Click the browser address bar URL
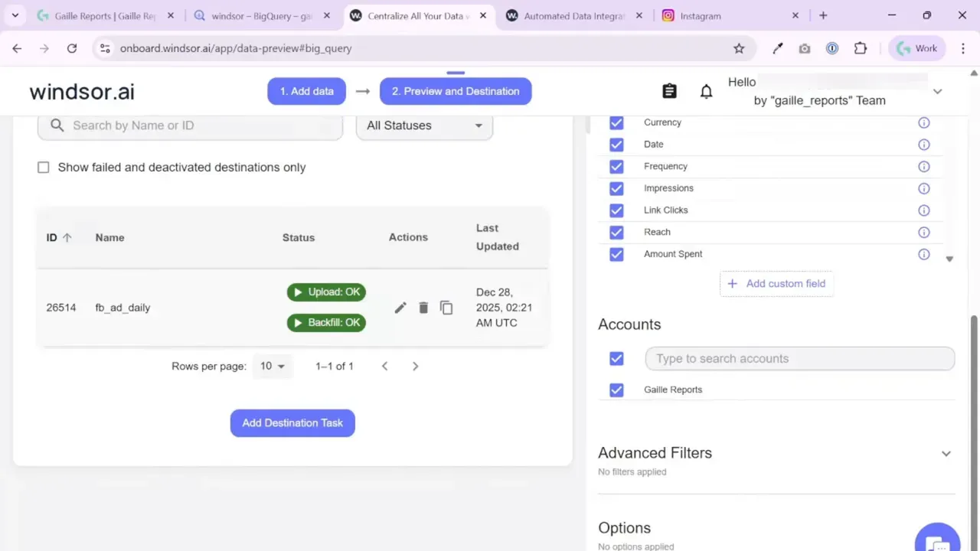Image resolution: width=980 pixels, height=551 pixels. [x=236, y=48]
